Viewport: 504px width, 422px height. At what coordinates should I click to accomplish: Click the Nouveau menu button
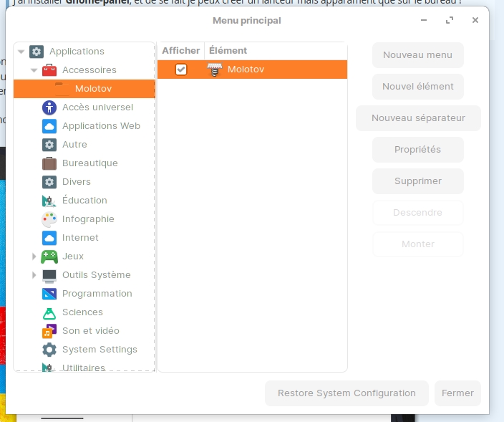coord(417,55)
